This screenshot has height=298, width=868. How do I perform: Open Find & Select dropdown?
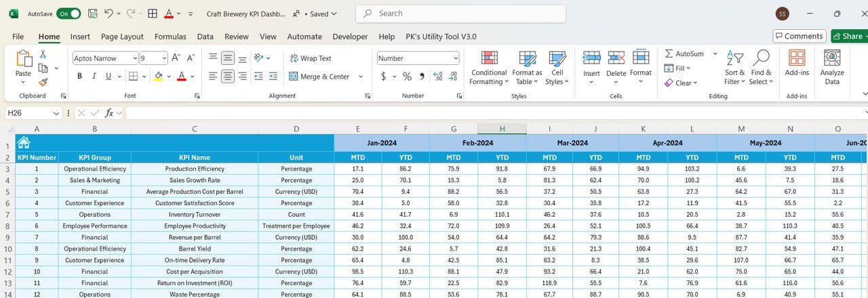(x=760, y=68)
